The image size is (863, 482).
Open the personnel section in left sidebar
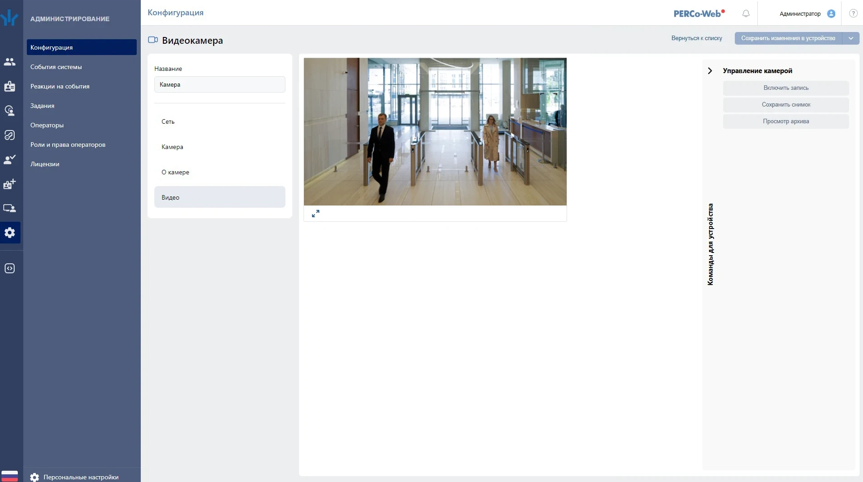point(10,62)
